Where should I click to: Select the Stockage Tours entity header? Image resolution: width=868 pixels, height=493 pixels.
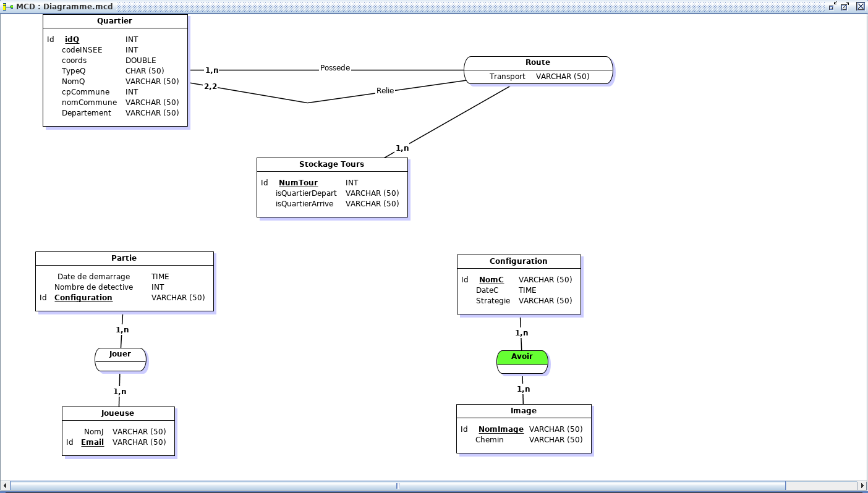[332, 164]
